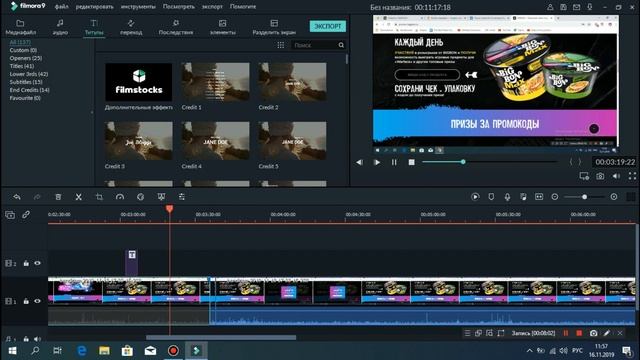Select the Credit 1 title thumbnail
This screenshot has width=640, height=360.
[x=216, y=82]
